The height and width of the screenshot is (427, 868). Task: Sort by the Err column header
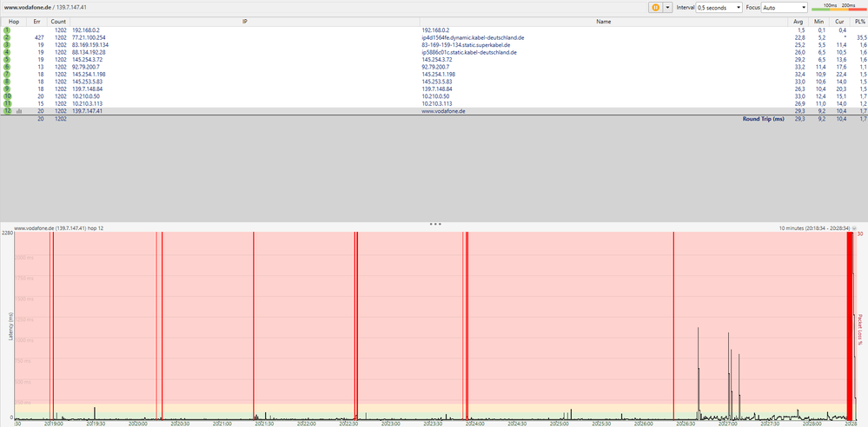(37, 22)
